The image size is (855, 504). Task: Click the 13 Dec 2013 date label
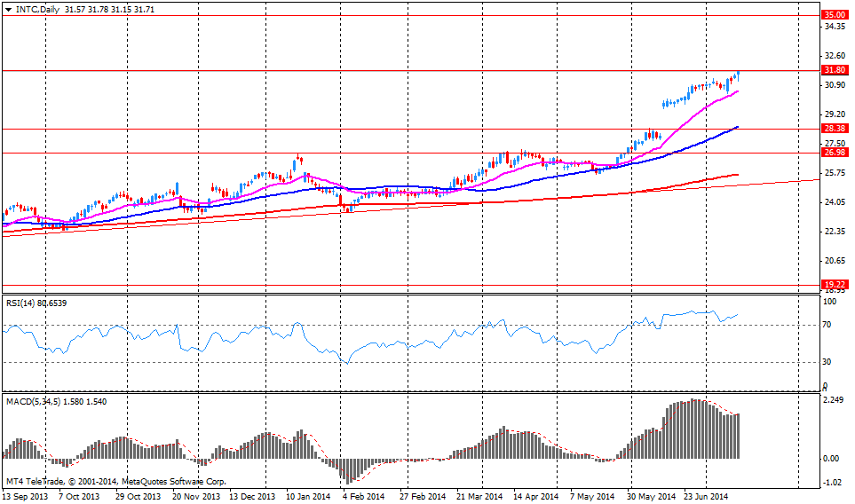[252, 496]
